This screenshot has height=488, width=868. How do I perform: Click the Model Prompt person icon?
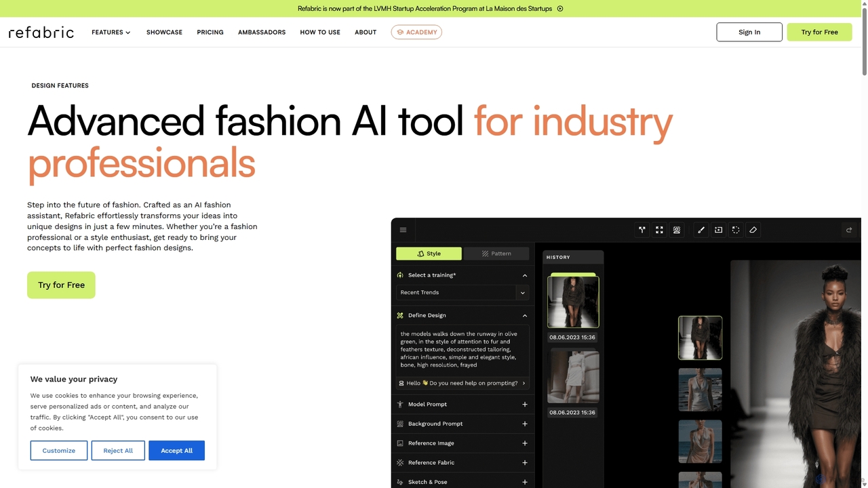pos(400,404)
